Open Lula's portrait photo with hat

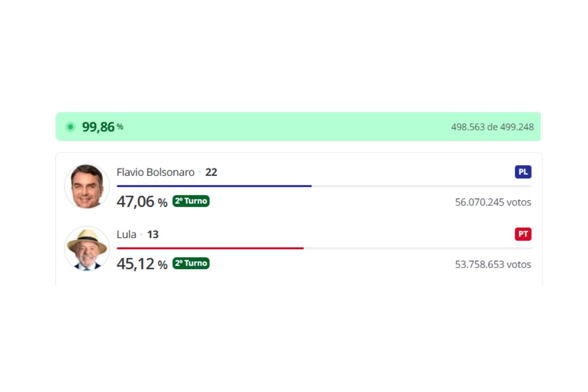pyautogui.click(x=87, y=248)
